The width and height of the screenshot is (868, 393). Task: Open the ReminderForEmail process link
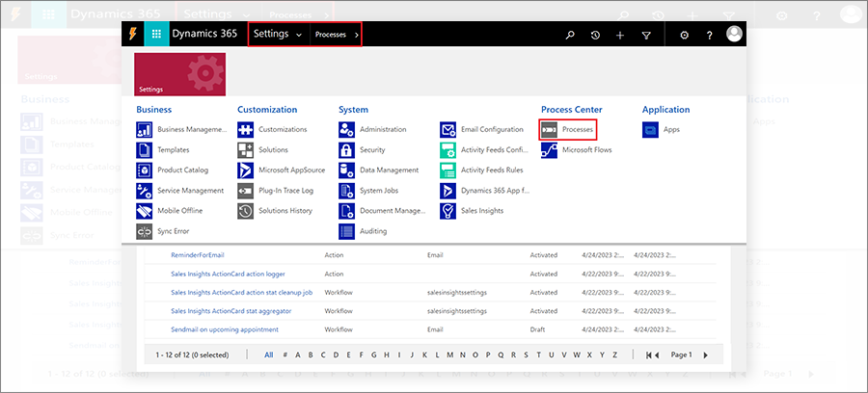199,255
